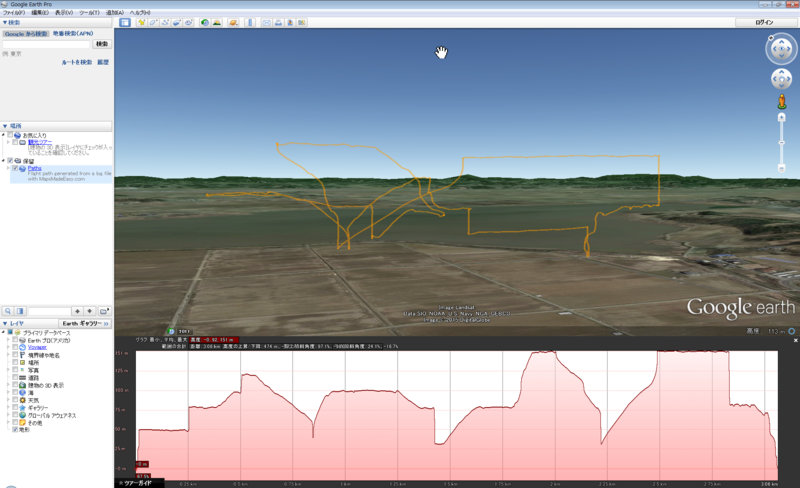The width and height of the screenshot is (800, 488).
Task: Enable the 天気 layer checkbox
Action: (x=15, y=400)
